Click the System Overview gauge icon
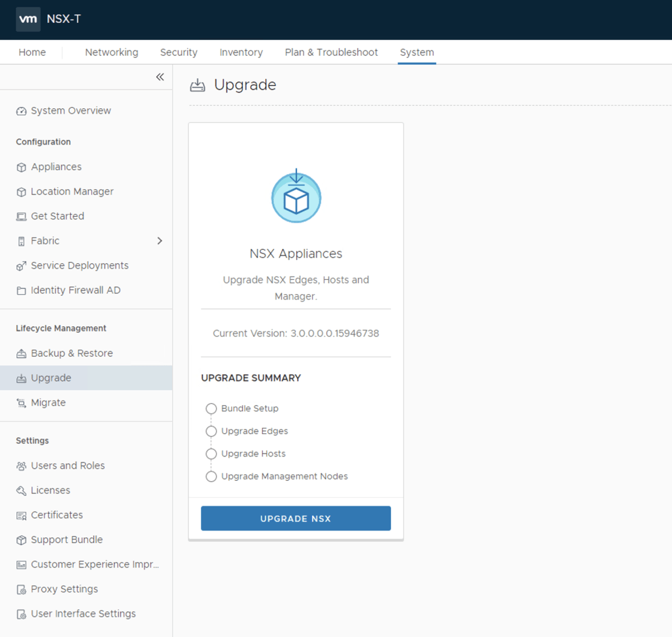 [21, 111]
